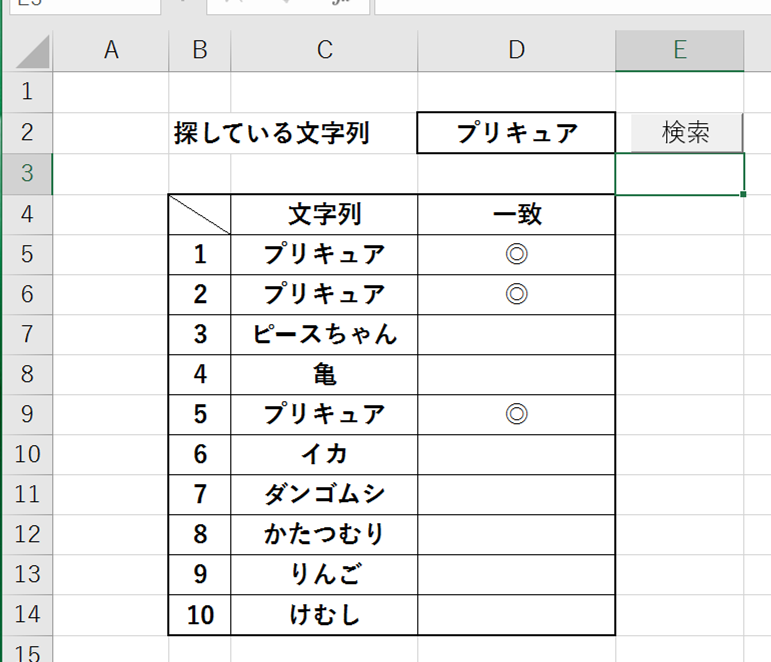Screen dimensions: 771x662
Task: Click the 文字列 table header cell
Action: point(324,214)
